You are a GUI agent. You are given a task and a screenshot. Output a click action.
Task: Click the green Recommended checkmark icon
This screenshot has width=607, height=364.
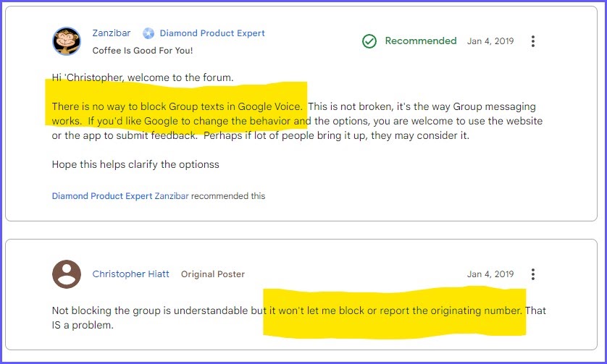click(x=369, y=41)
